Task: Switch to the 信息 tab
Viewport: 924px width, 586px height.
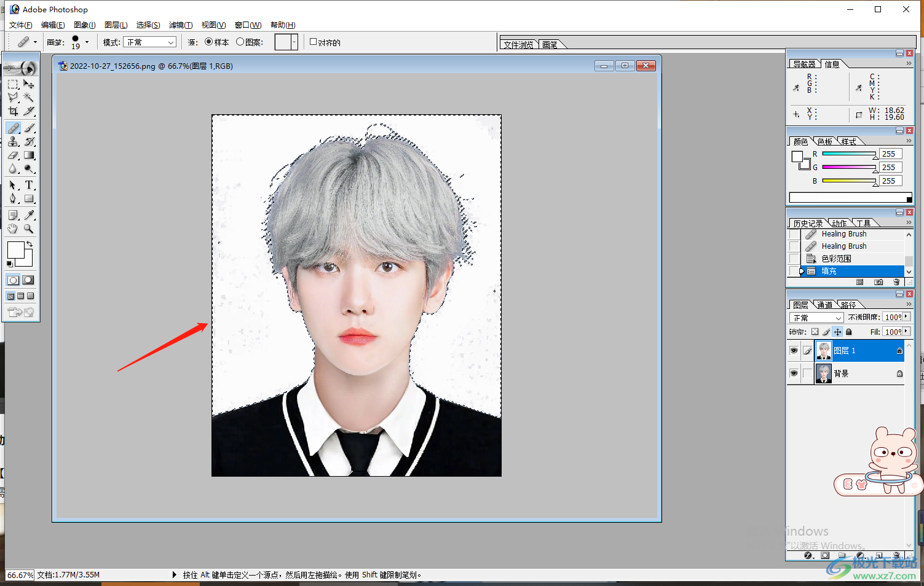Action: (832, 64)
